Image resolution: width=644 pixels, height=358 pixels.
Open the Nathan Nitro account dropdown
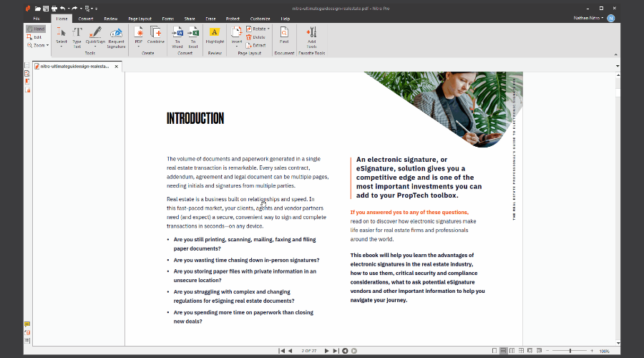pos(589,18)
